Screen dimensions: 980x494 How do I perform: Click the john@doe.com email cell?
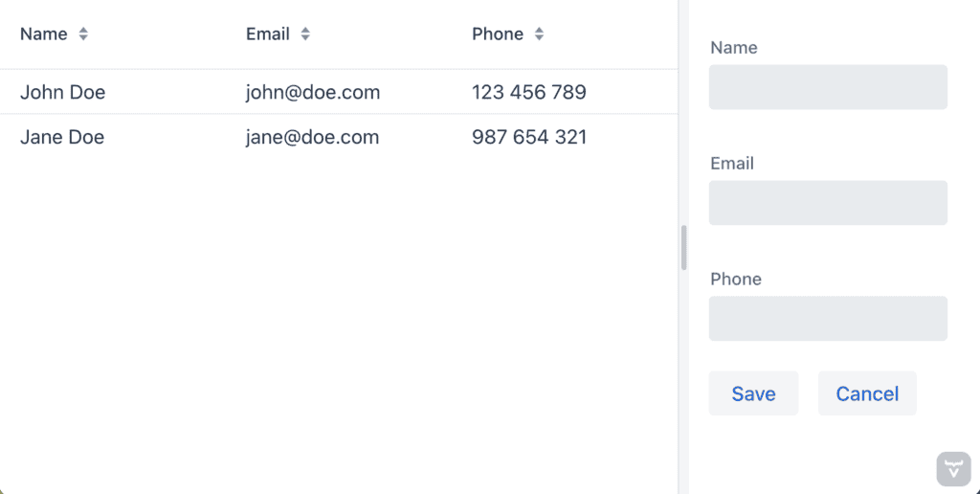tap(313, 93)
